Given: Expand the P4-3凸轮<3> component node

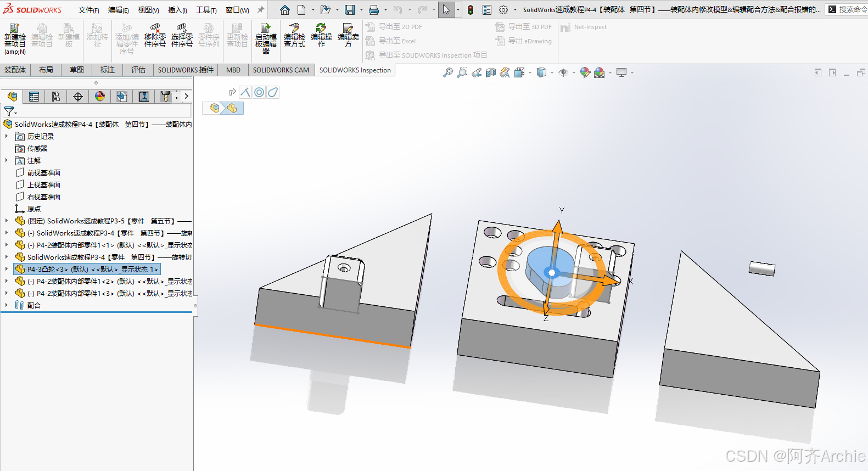Looking at the screenshot, I should (7, 269).
